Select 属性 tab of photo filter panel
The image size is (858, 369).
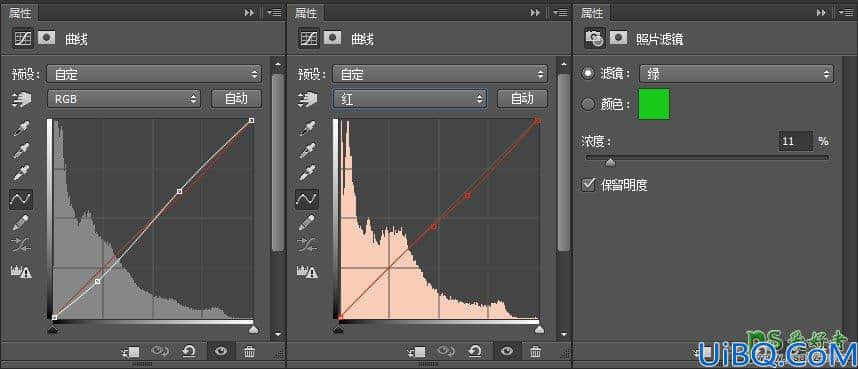592,13
